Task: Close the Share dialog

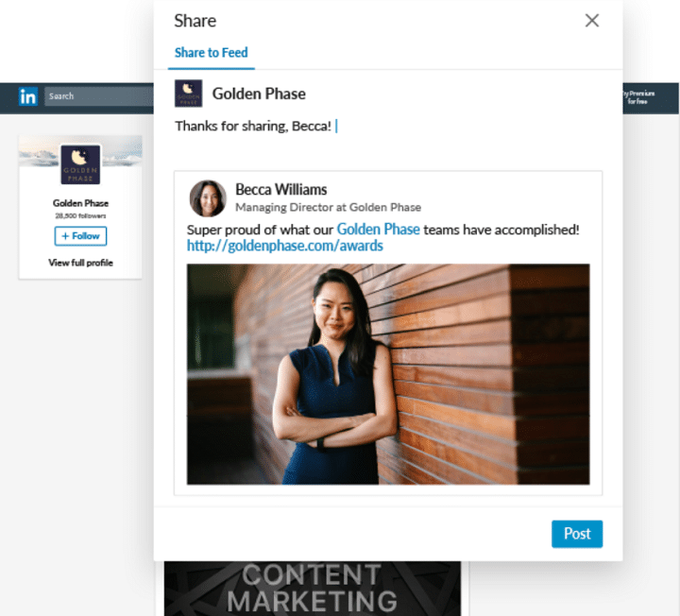Action: [592, 21]
